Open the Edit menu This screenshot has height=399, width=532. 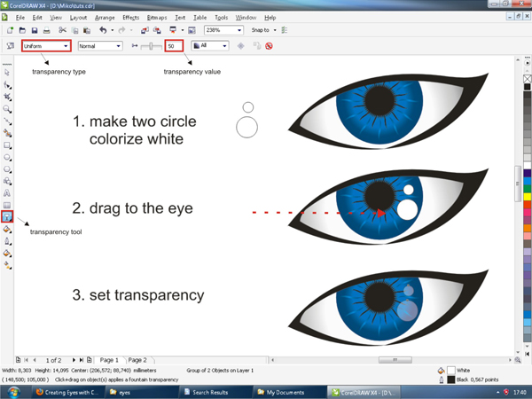pyautogui.click(x=37, y=18)
